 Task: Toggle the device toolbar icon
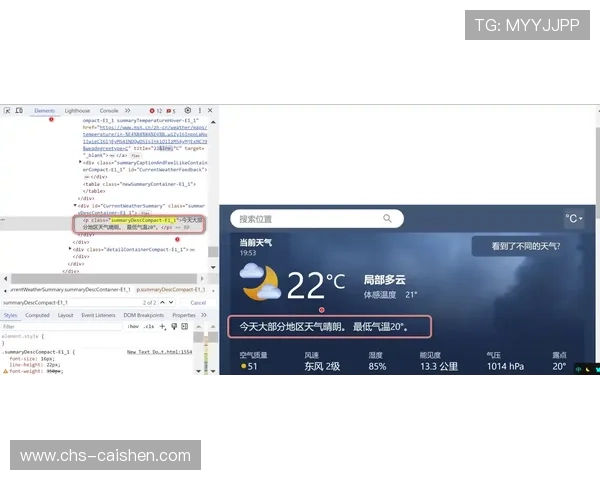click(x=19, y=111)
